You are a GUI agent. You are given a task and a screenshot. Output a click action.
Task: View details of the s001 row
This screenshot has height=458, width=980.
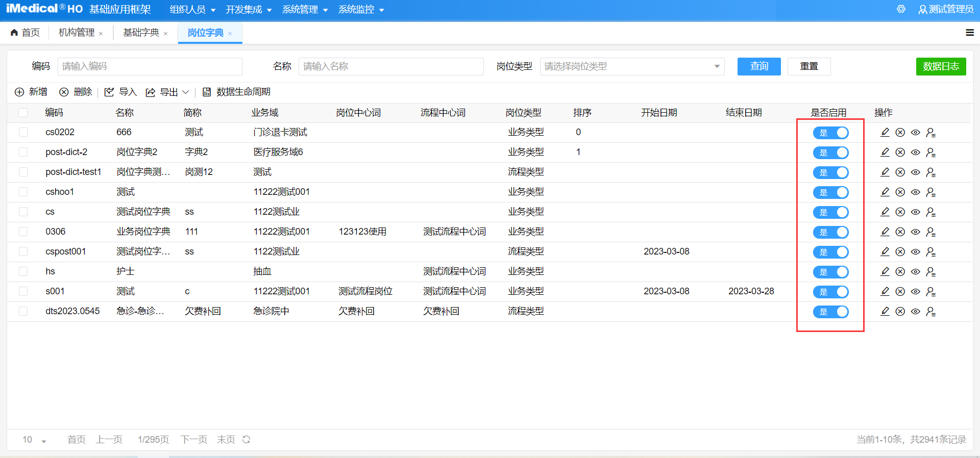point(916,292)
